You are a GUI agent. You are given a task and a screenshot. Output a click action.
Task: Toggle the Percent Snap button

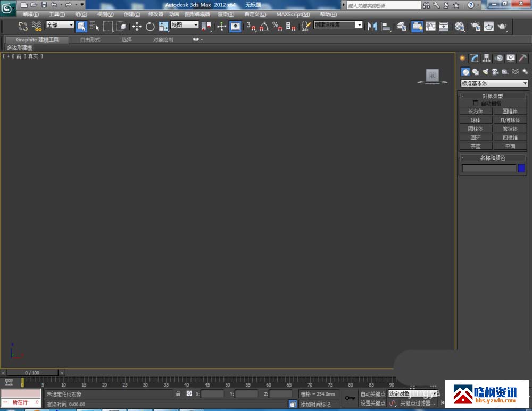pyautogui.click(x=277, y=26)
